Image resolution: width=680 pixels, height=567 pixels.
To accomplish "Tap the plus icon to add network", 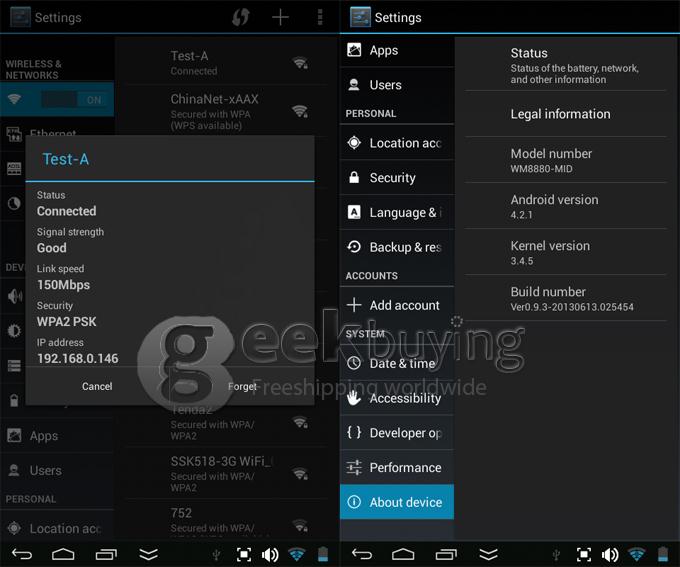I will pyautogui.click(x=281, y=17).
